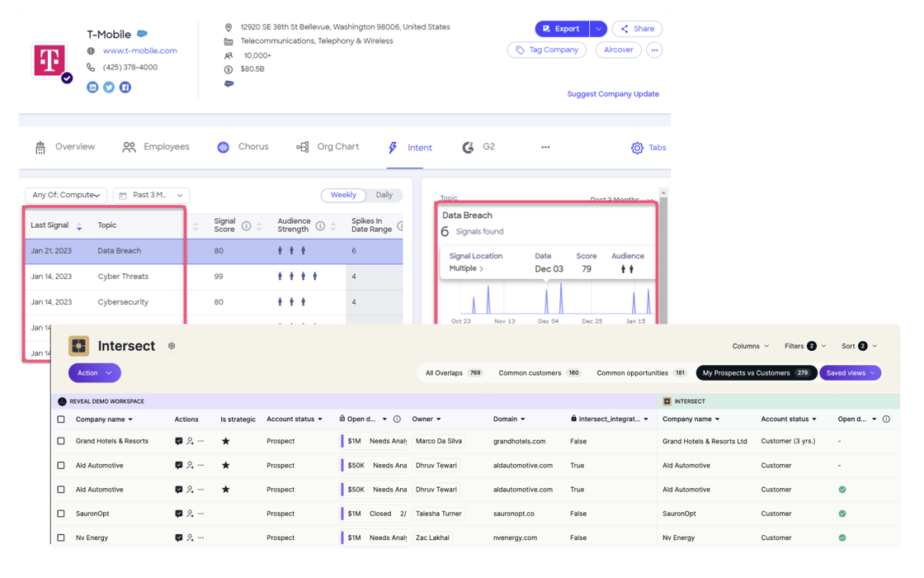Open the Chorus tab
The height and width of the screenshot is (578, 924).
(243, 147)
